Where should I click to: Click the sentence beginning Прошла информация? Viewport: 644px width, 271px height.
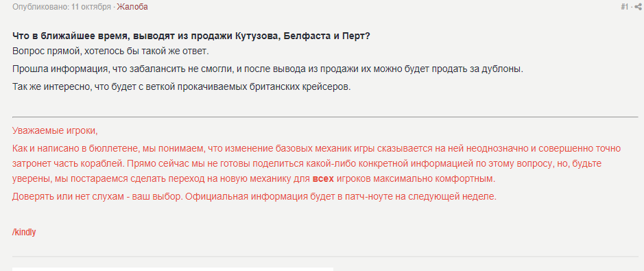(267, 69)
